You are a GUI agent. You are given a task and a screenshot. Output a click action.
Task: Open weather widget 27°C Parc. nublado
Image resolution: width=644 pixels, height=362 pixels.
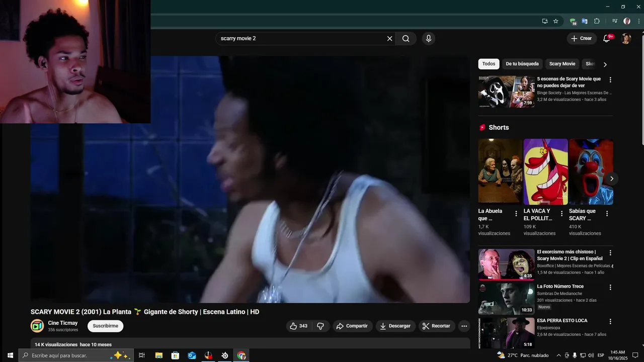coord(523,355)
